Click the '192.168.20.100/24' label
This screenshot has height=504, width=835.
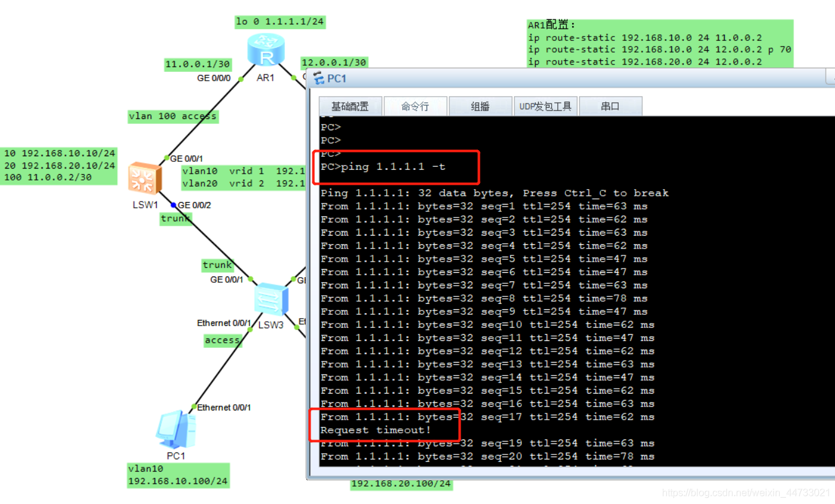point(401,484)
